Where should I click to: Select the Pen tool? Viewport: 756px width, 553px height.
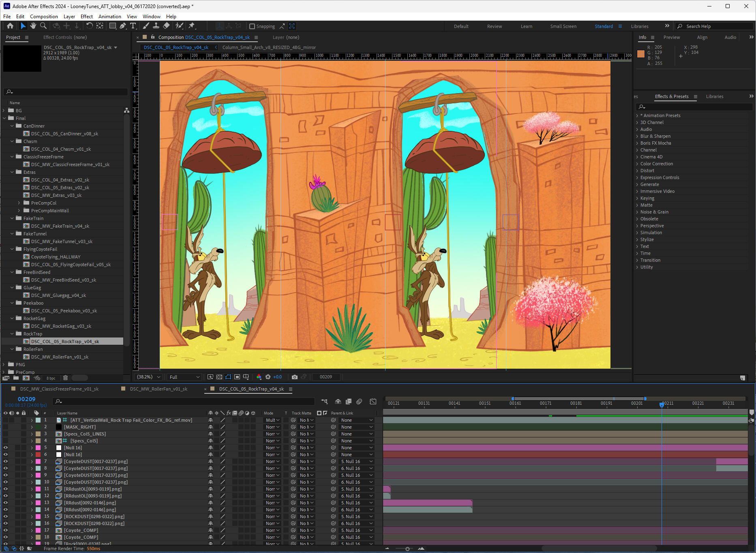pyautogui.click(x=123, y=26)
